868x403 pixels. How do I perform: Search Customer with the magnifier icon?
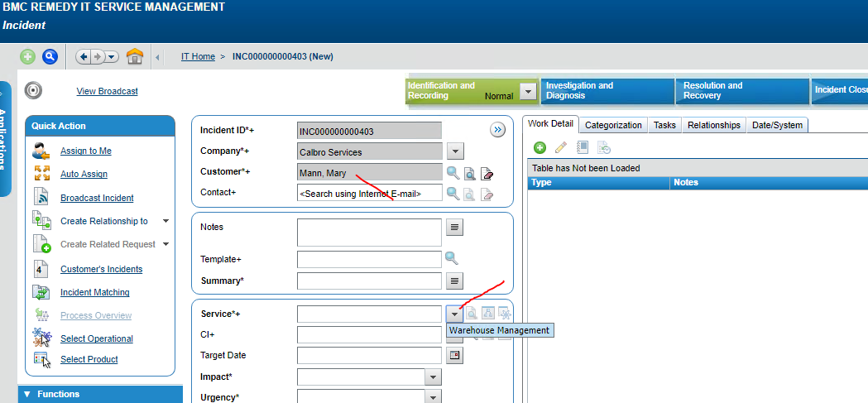click(x=453, y=173)
